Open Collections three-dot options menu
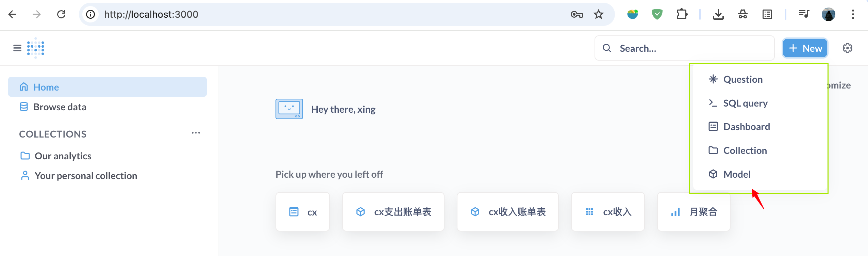 pyautogui.click(x=196, y=133)
